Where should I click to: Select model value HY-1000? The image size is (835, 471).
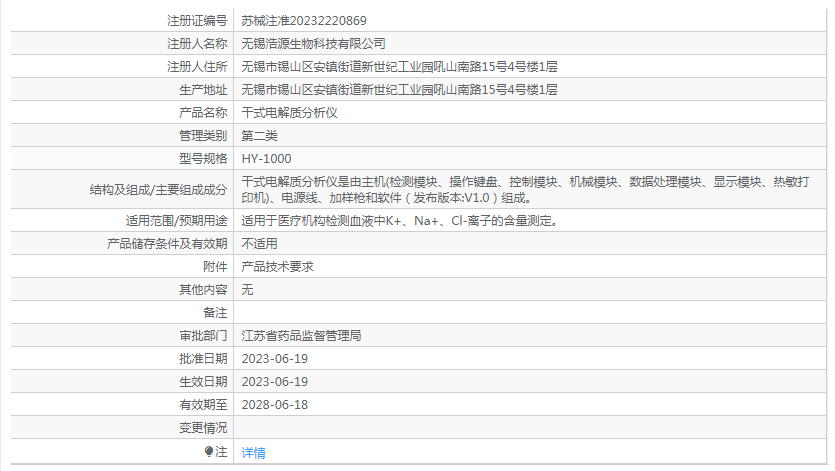click(x=266, y=159)
